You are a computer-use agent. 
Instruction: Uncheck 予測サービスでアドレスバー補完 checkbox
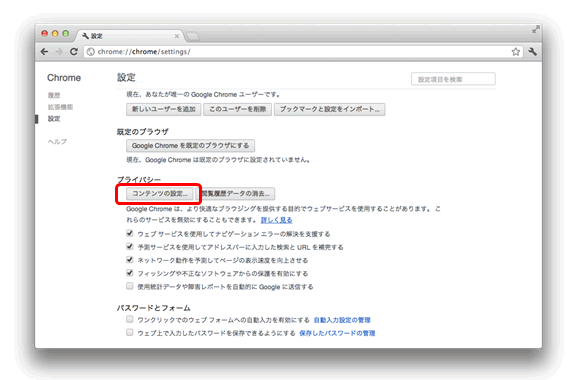pyautogui.click(x=130, y=247)
